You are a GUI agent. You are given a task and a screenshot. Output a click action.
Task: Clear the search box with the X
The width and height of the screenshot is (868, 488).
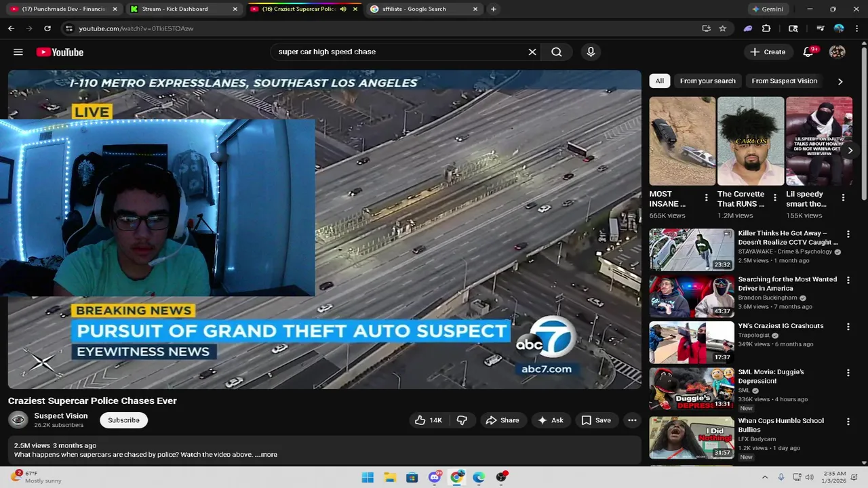pyautogui.click(x=532, y=52)
